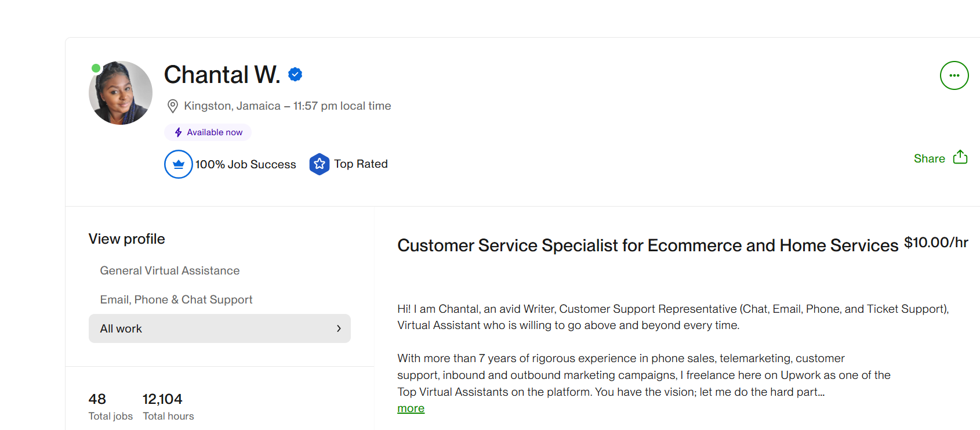This screenshot has width=980, height=430.
Task: Click the Top Rated star badge
Action: pos(319,164)
